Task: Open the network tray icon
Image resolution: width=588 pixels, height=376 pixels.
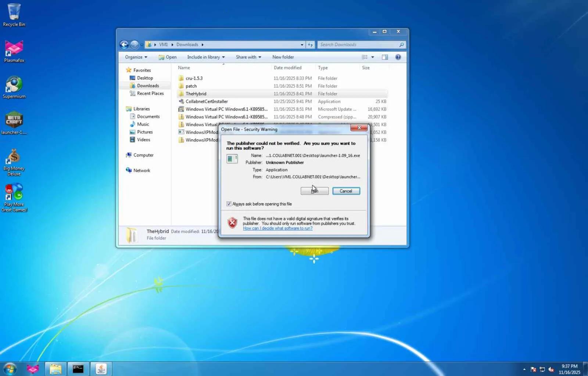Action: point(542,369)
